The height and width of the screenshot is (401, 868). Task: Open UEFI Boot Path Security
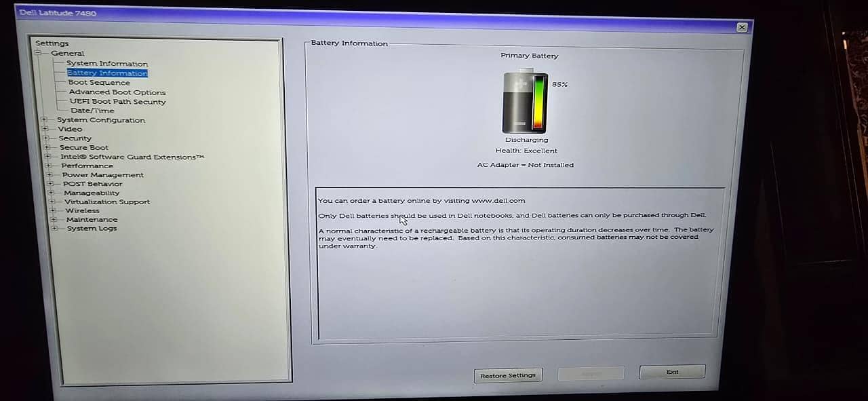tap(118, 102)
